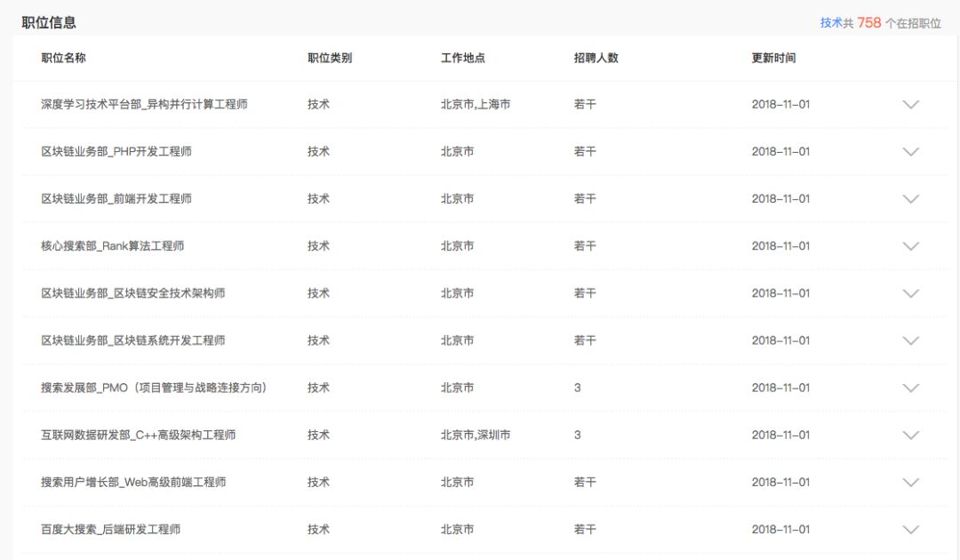960x560 pixels.
Task: Expand the PHP开发工程师 row chevron
Action: click(910, 152)
